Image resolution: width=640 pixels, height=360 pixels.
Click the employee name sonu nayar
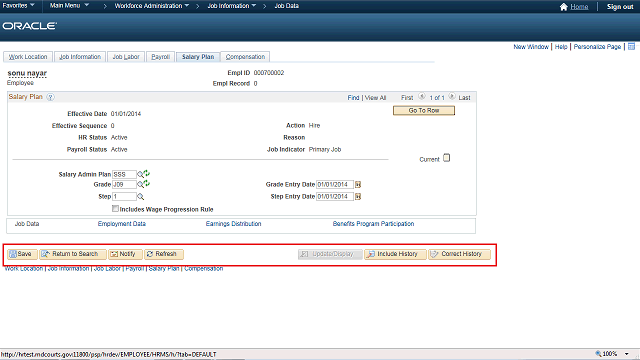[x=27, y=73]
